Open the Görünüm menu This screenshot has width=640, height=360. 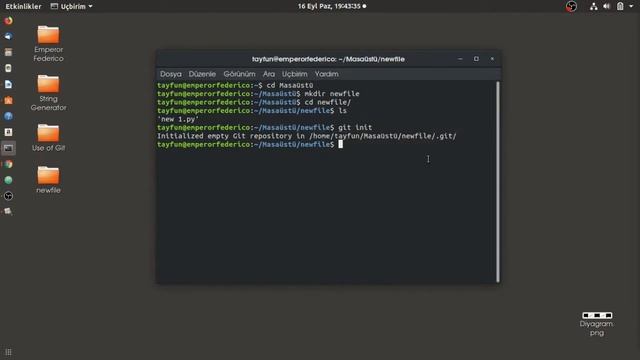pos(239,74)
